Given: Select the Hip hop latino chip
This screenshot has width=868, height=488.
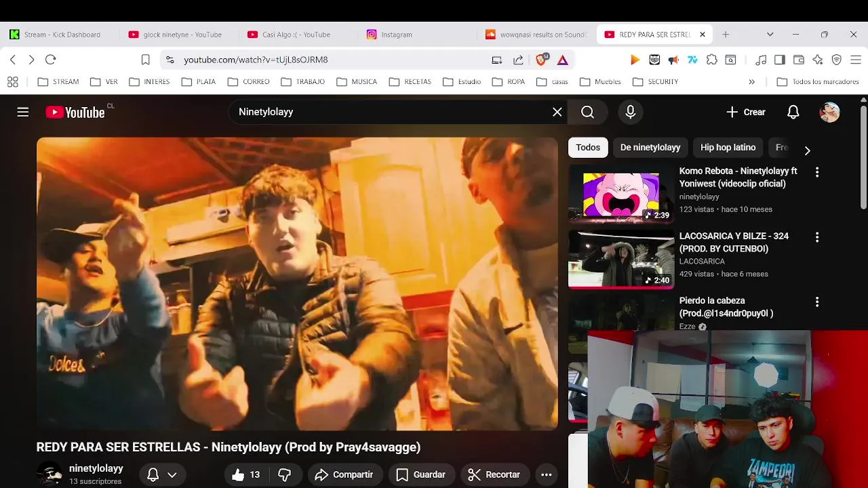Looking at the screenshot, I should coord(728,147).
